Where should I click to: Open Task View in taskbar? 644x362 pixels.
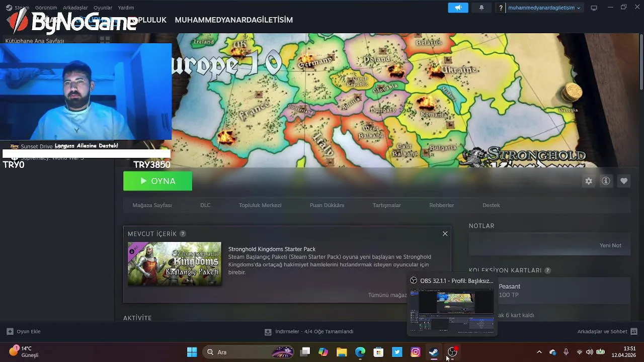coord(305,352)
